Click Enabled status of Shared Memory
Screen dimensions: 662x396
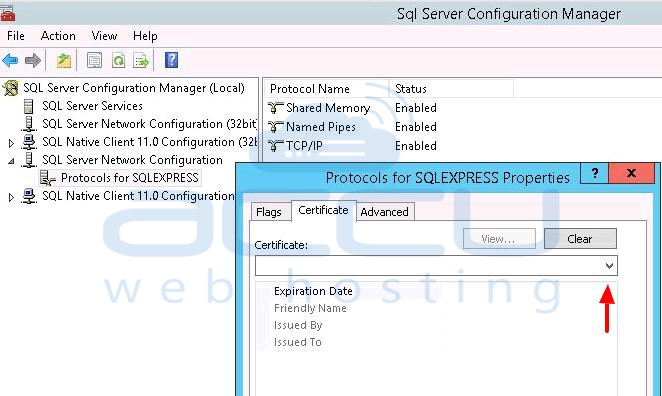416,108
